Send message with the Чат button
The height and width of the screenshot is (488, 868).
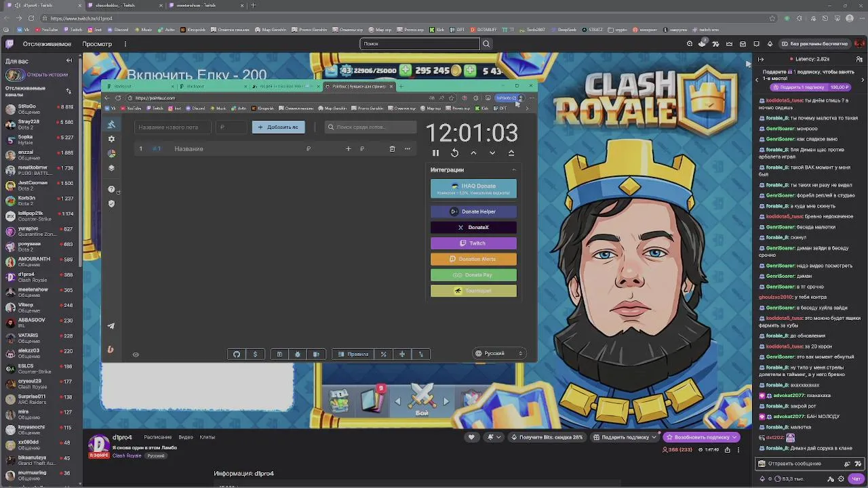856,479
